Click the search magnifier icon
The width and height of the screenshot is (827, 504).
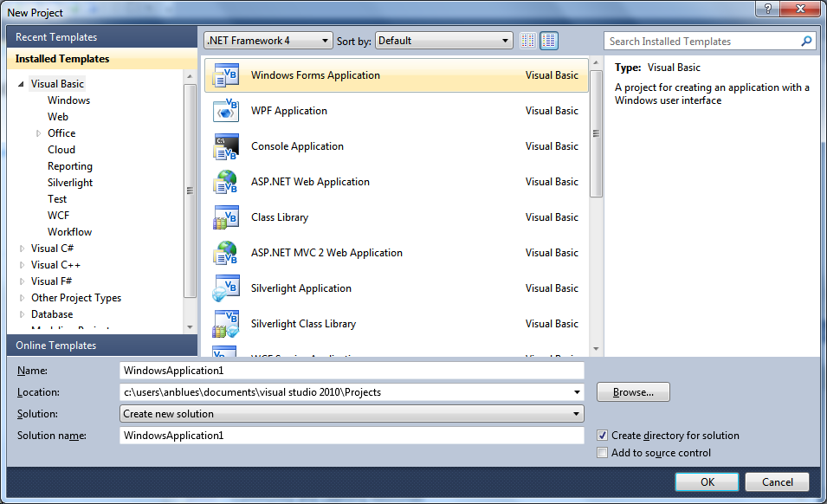tap(805, 41)
